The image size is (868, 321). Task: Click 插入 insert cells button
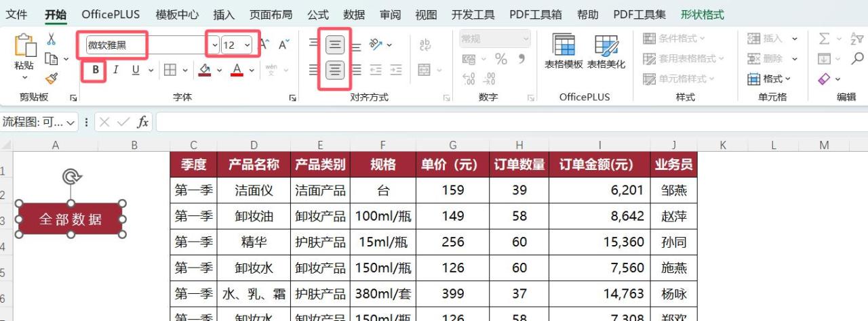(765, 39)
